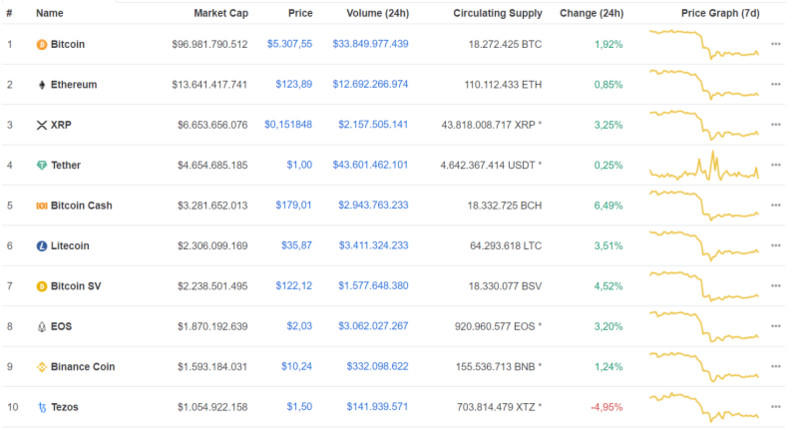Click Ethereum price $123,89
The width and height of the screenshot is (798, 430).
(x=294, y=84)
